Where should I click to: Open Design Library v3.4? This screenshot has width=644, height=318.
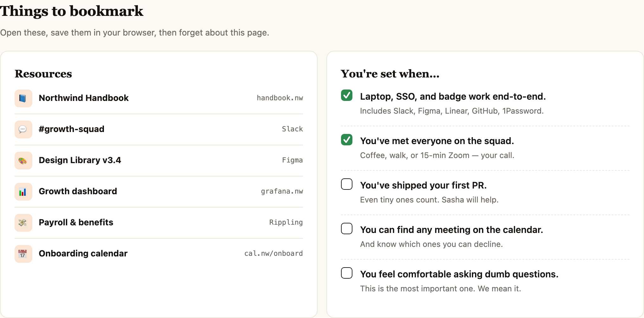click(80, 160)
